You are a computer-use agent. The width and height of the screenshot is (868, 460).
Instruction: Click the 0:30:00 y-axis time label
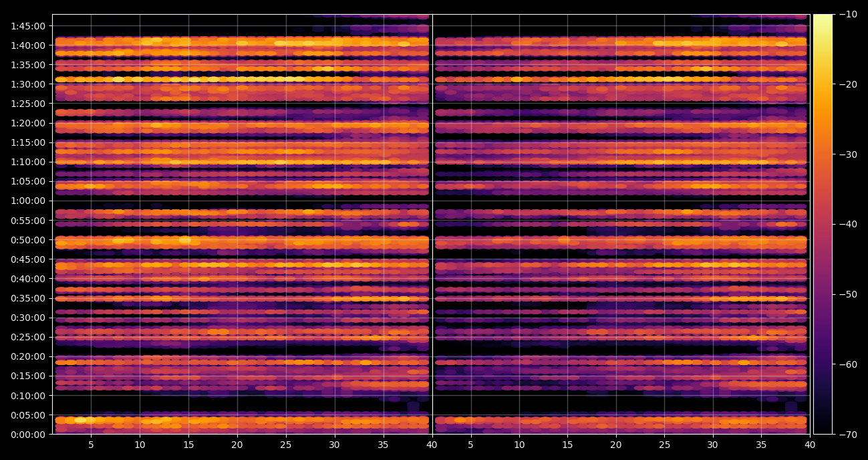tap(29, 318)
